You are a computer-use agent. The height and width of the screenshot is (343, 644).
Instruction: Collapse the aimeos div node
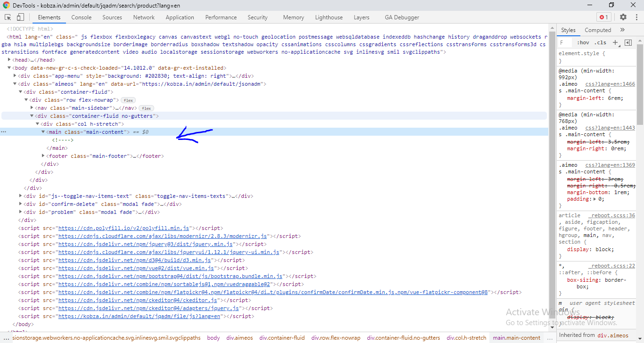coord(15,84)
